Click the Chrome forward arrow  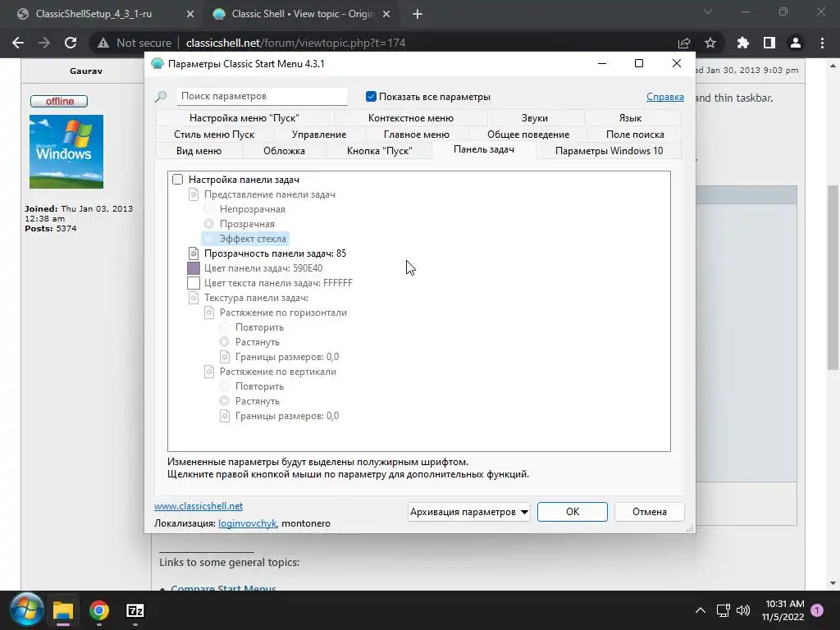44,43
